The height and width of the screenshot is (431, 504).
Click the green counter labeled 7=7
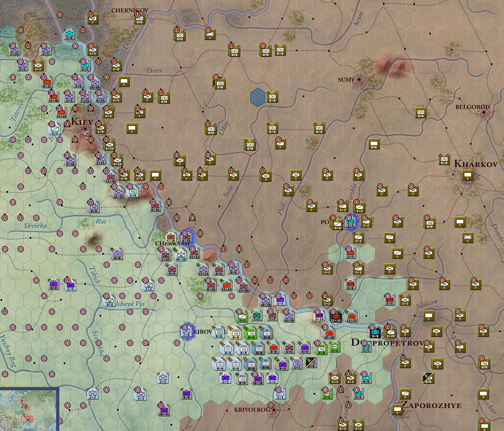(x=257, y=316)
